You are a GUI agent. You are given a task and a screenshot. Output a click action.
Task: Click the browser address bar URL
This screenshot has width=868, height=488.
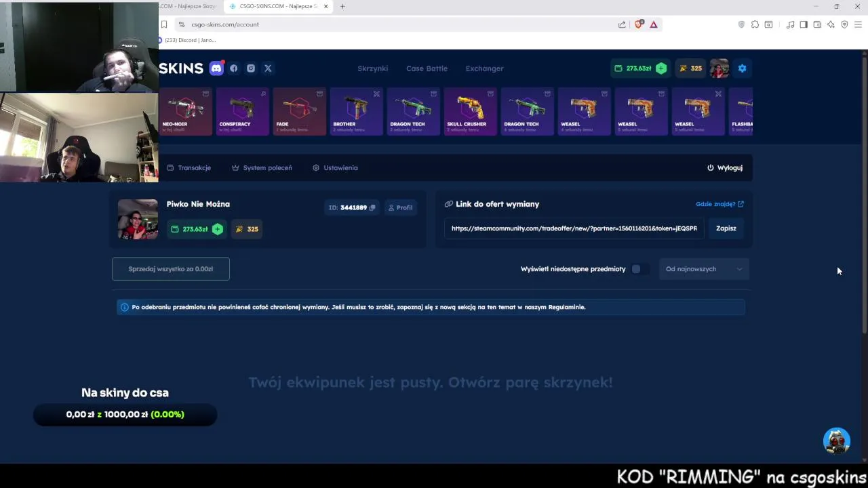click(225, 24)
